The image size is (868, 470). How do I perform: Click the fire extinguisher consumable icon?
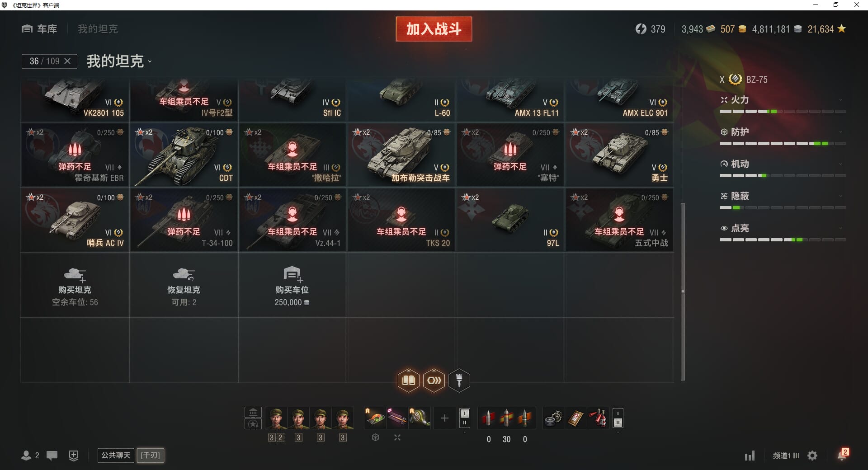point(598,418)
